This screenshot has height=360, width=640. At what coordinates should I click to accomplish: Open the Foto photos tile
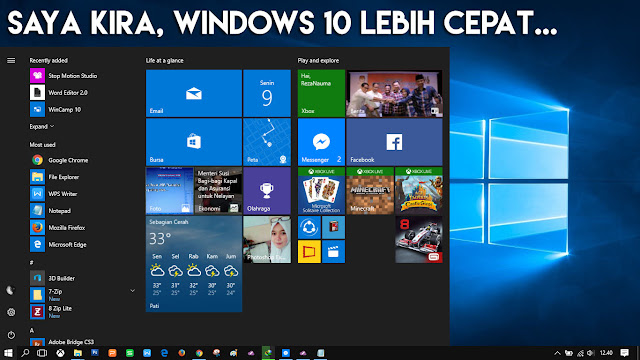click(x=169, y=191)
